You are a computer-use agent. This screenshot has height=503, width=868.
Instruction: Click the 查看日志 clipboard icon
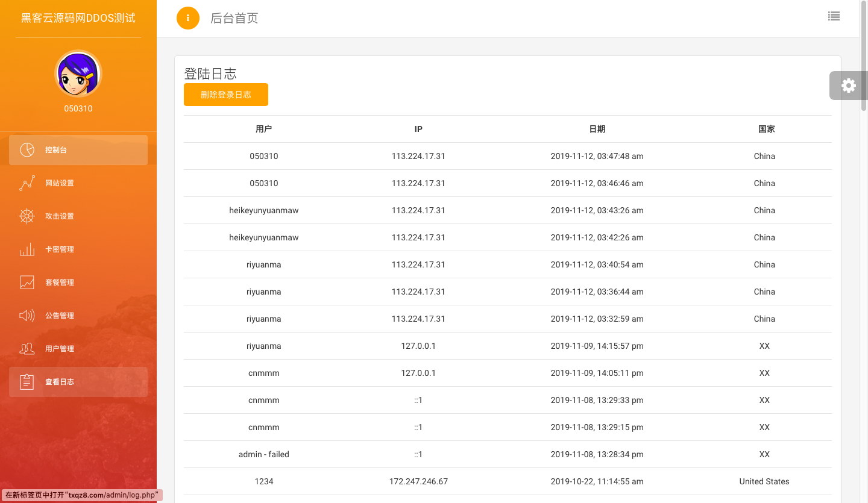(27, 382)
